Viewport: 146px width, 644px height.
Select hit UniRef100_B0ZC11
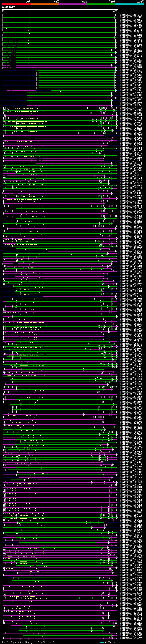pyautogui.click(x=131, y=47)
